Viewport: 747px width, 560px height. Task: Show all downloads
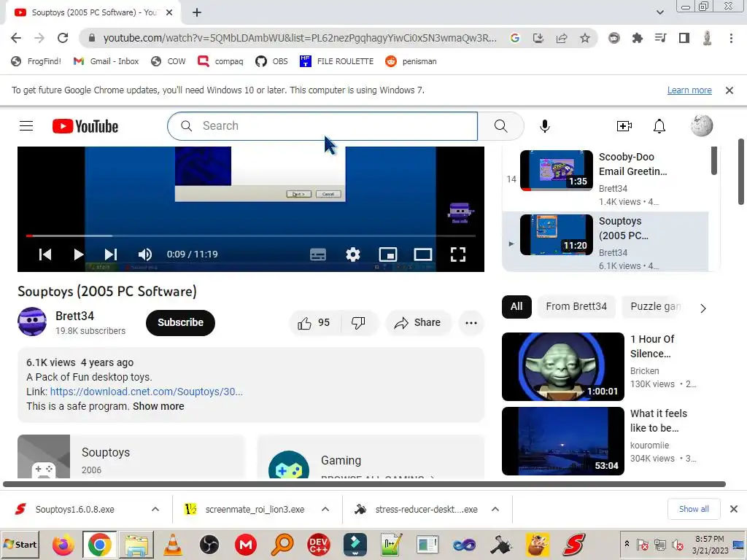coord(694,510)
